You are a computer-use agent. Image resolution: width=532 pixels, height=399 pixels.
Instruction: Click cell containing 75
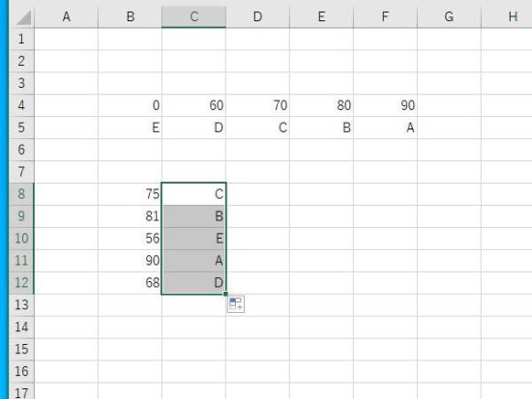[130, 194]
